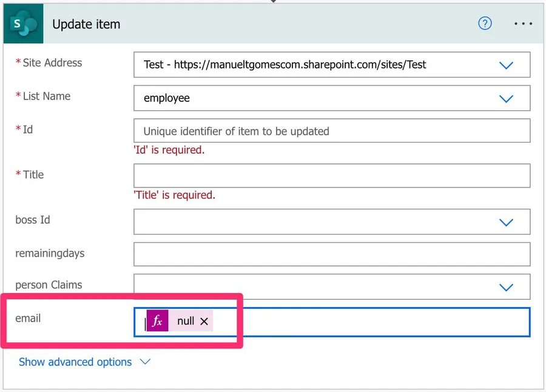Click the employee list name value
546x392 pixels.
tap(167, 98)
